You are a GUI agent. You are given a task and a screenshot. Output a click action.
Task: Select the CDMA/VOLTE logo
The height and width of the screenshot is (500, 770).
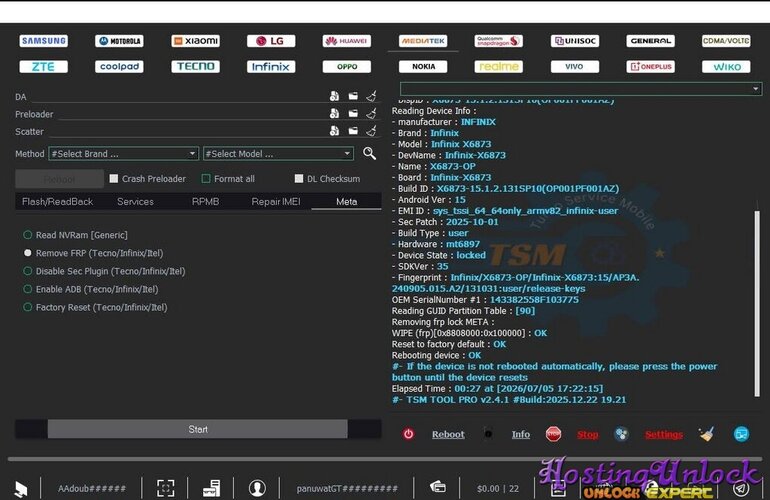point(726,41)
